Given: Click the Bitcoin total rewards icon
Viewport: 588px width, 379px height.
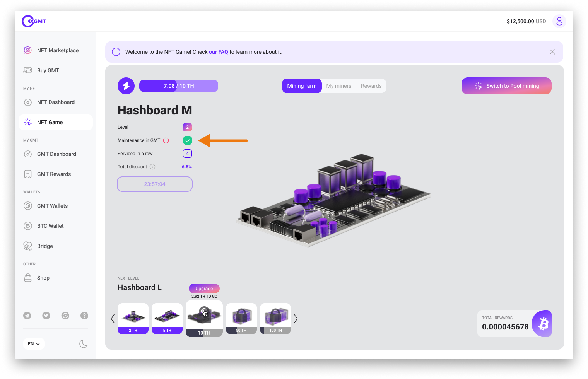Looking at the screenshot, I should (542, 324).
